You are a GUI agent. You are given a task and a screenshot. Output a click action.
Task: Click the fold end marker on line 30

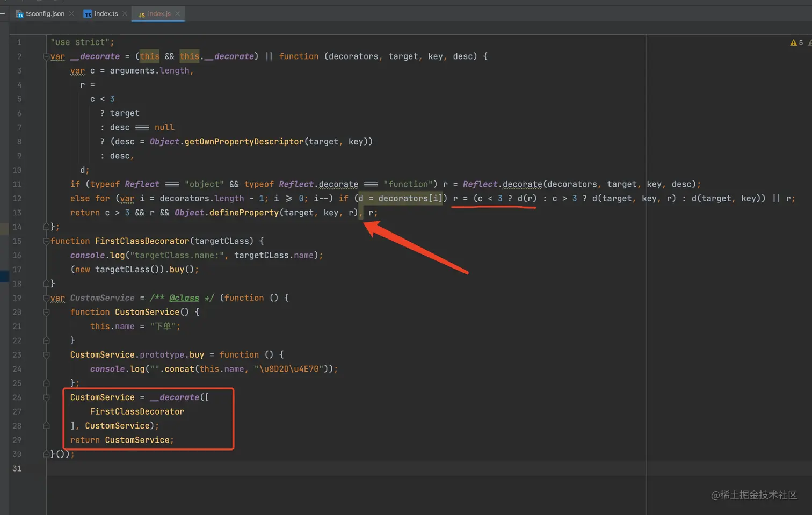click(46, 454)
